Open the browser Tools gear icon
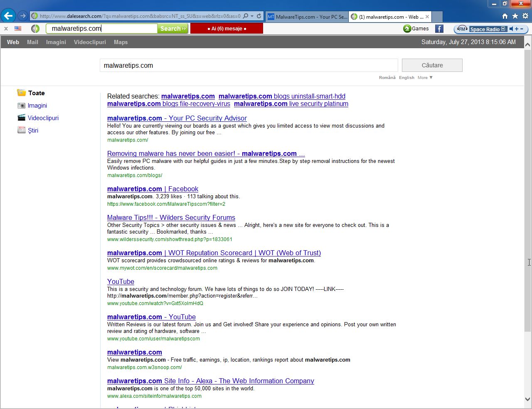The image size is (532, 409). point(525,16)
